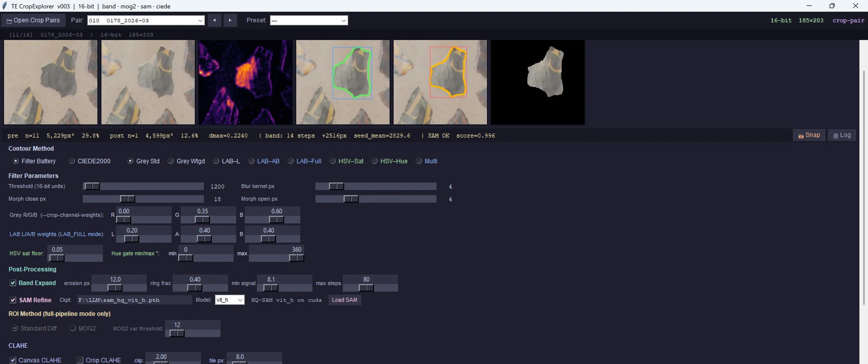Screen dimensions: 868x364
Task: Click the magenta difference heatmap thumbnail
Action: (x=245, y=82)
